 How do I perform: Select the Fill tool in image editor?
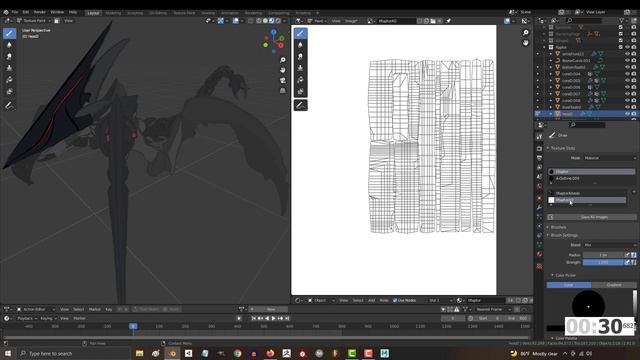click(300, 80)
